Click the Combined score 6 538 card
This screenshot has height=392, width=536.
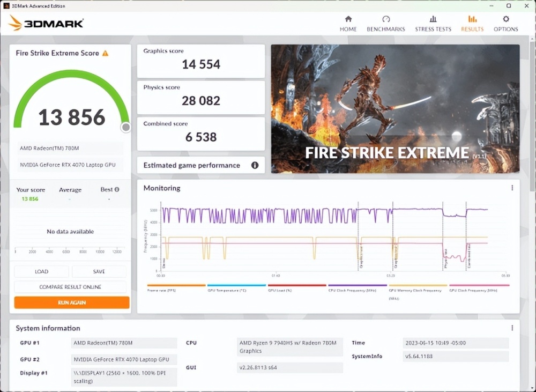click(x=201, y=134)
